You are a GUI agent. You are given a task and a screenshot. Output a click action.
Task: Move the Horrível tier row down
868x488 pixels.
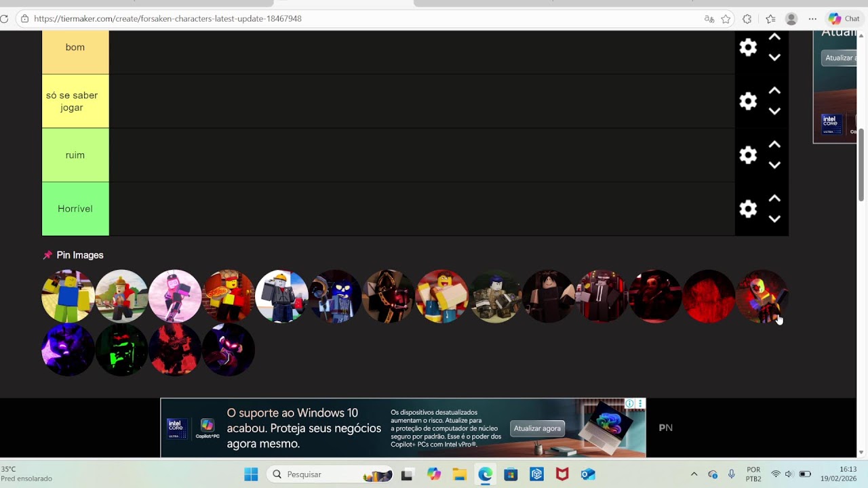coord(774,219)
